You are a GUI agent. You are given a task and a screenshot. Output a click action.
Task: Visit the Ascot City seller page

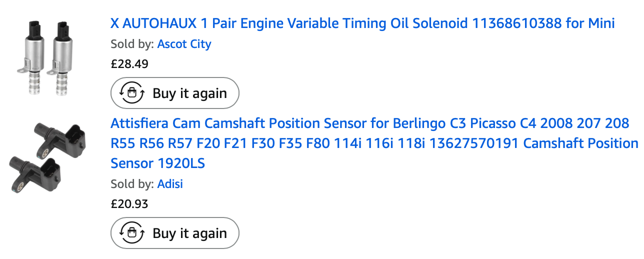184,44
